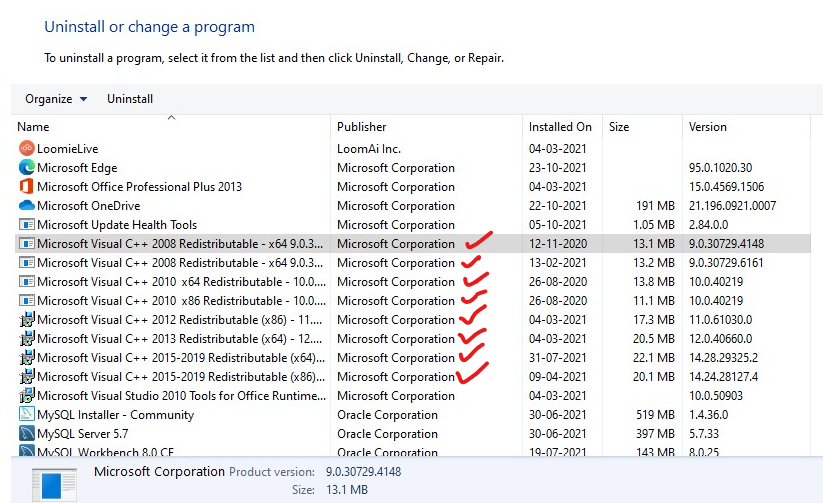The height and width of the screenshot is (503, 823).
Task: Select the LoomieLive row name
Action: click(68, 149)
